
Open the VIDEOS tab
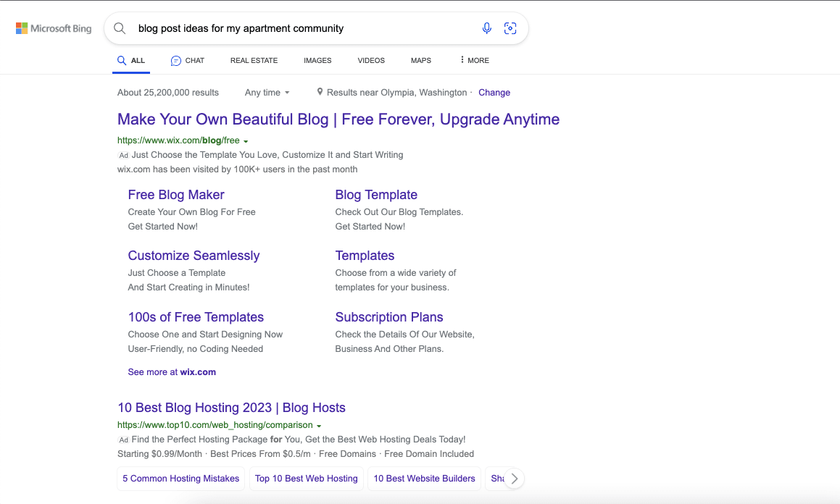pos(371,60)
